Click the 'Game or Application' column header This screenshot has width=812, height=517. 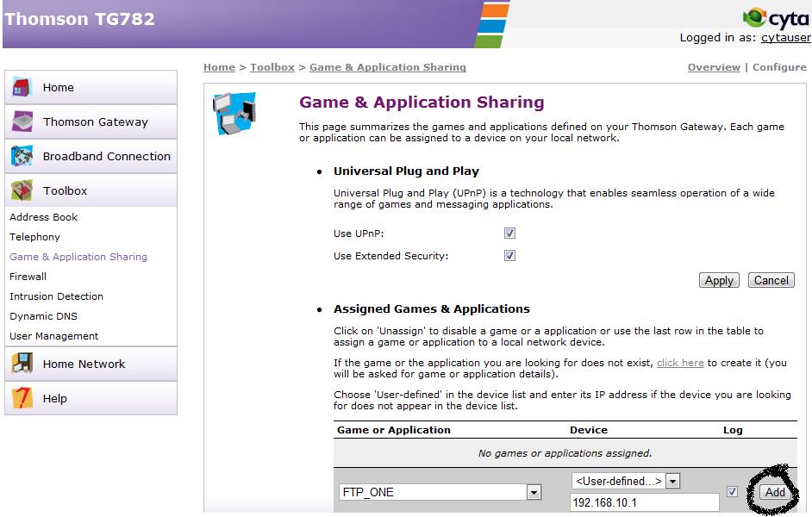pyautogui.click(x=394, y=430)
